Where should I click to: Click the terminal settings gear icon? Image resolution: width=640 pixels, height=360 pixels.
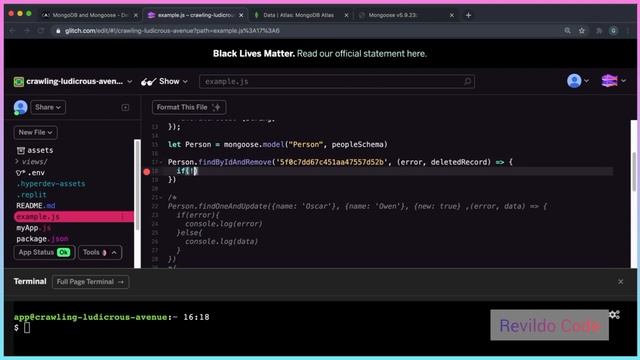pos(614,315)
